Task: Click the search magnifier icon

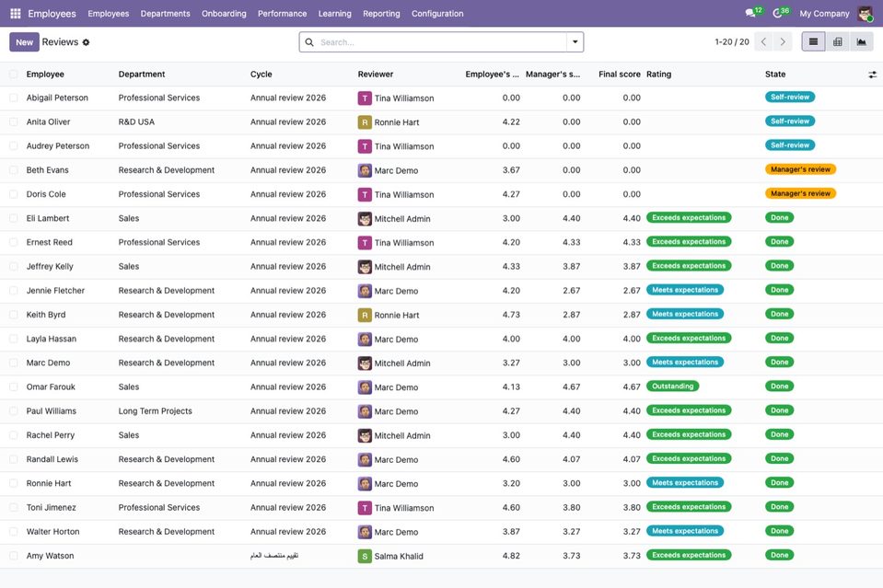Action: tap(309, 42)
